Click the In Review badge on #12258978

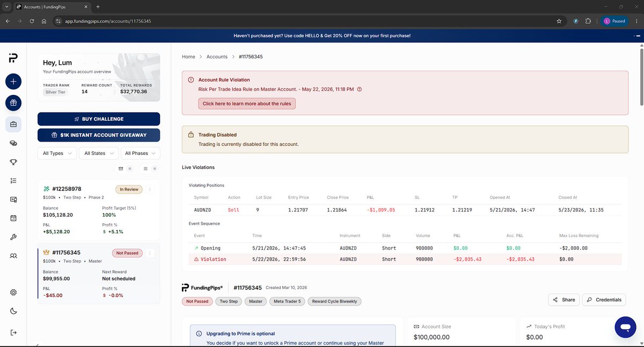tap(129, 189)
